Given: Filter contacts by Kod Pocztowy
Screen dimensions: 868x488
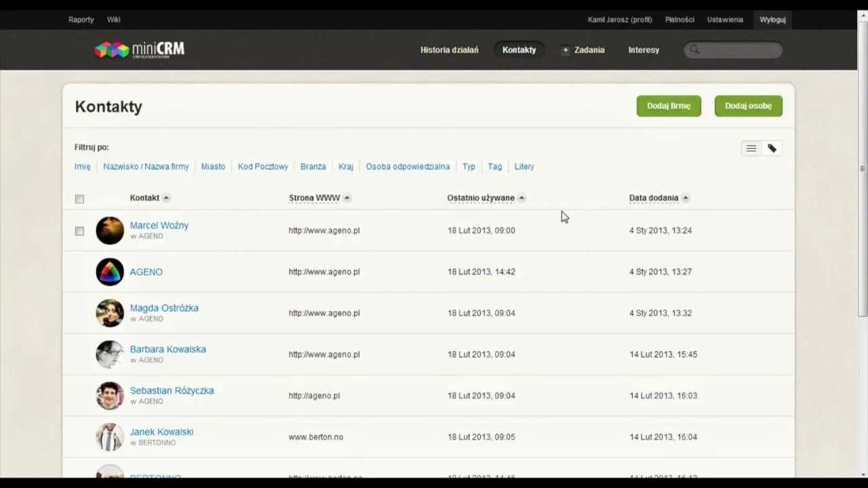Looking at the screenshot, I should tap(263, 167).
